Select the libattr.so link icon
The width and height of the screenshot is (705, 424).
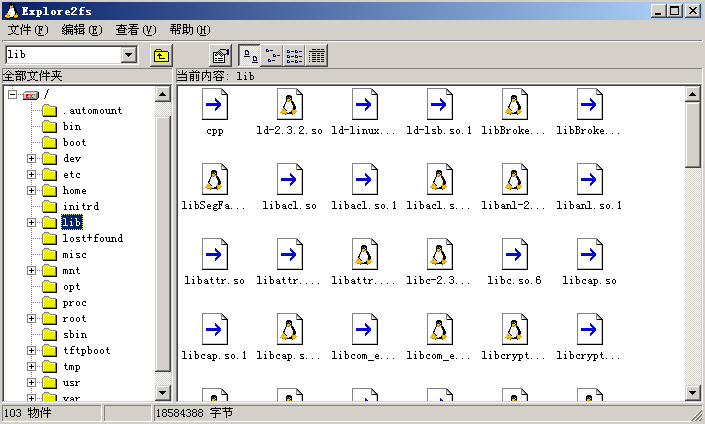[214, 254]
